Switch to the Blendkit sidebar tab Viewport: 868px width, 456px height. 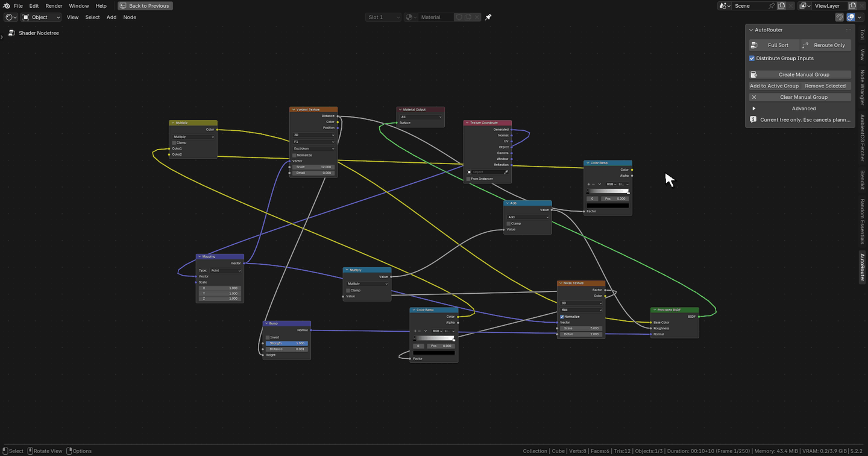862,181
